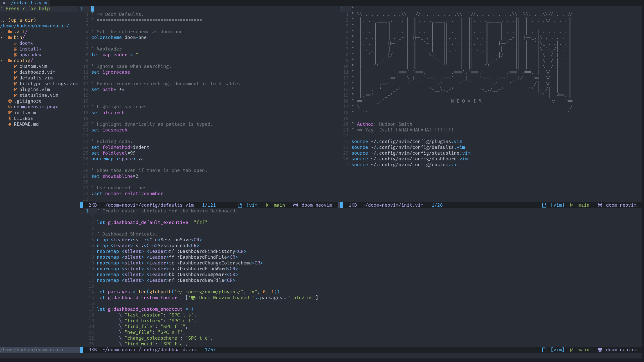
Task: Click the vim icon beside custom.vim
Action: (15, 66)
